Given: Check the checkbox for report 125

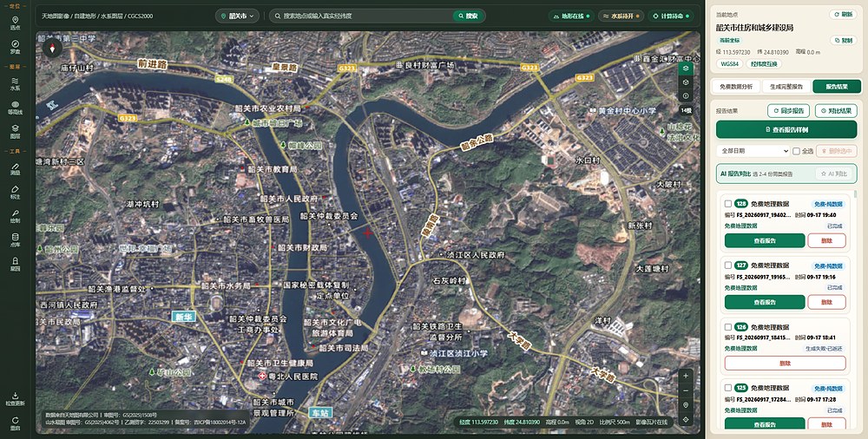Looking at the screenshot, I should [728, 388].
